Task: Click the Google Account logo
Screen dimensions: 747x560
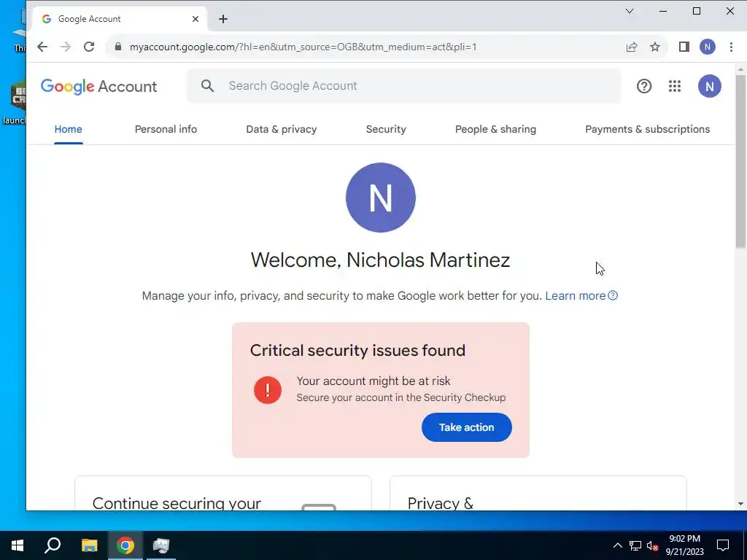Action: click(98, 86)
